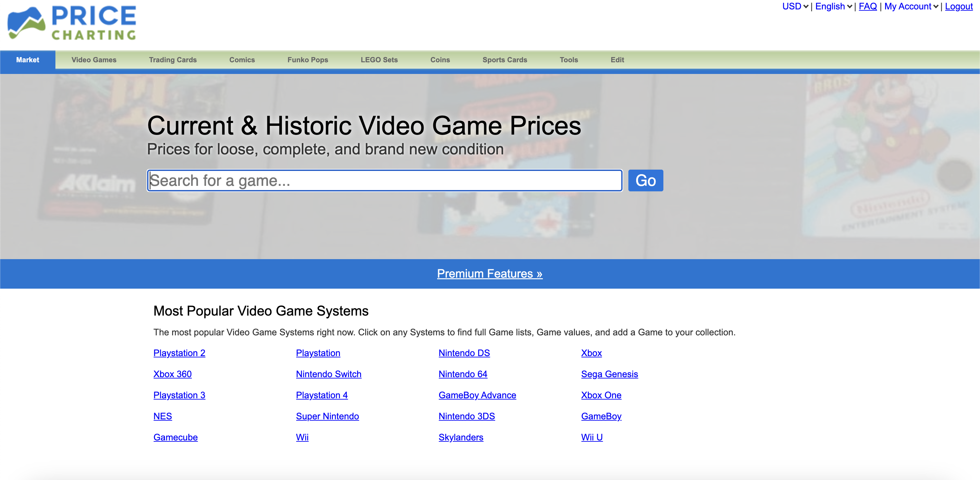Screen dimensions: 980x480
Task: Open the My Account dropdown
Action: (x=911, y=6)
